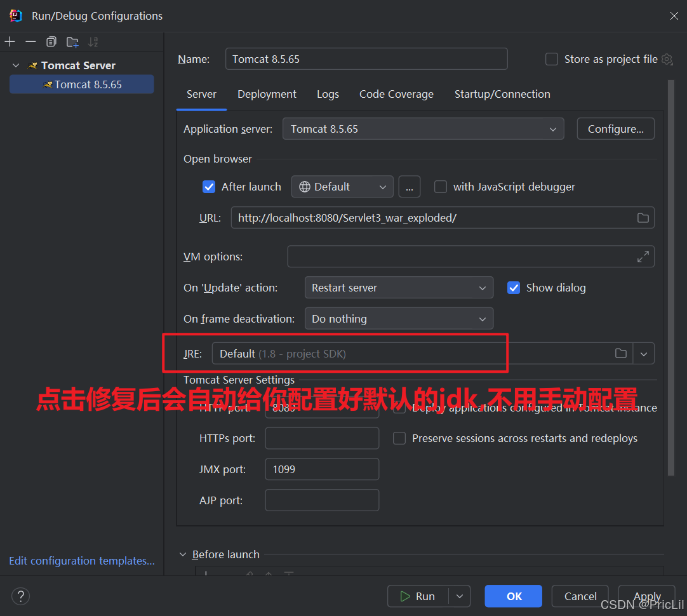The width and height of the screenshot is (687, 616).
Task: Copy the Tomcat configuration
Action: click(51, 41)
